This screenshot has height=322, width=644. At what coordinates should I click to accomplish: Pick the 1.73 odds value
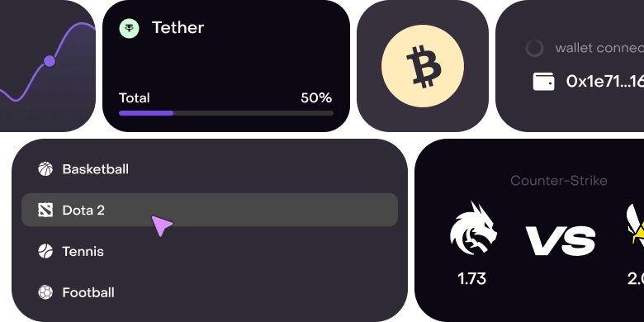pos(472,279)
